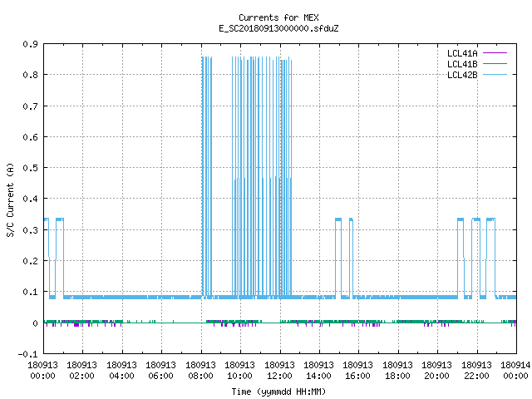Click the '180913 08:00' x-axis tick label
Screen dimensions: 532x399
pyautogui.click(x=201, y=371)
